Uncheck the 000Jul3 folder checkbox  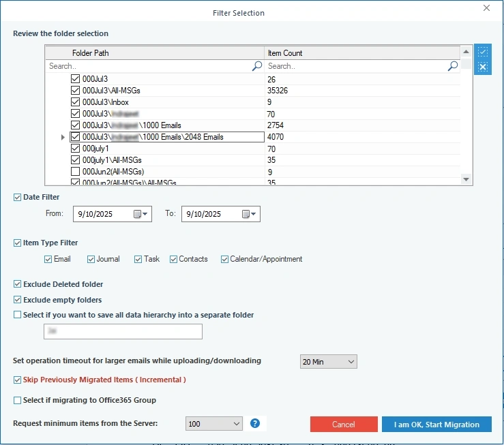75,78
